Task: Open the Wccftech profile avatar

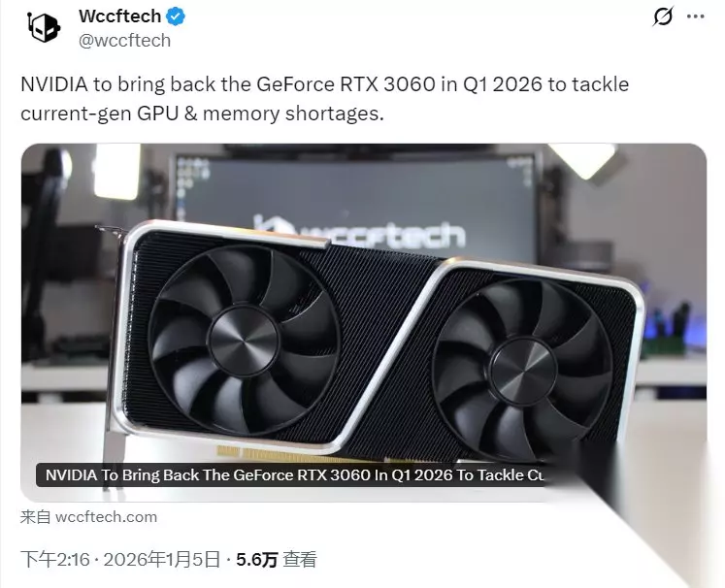Action: 44,27
